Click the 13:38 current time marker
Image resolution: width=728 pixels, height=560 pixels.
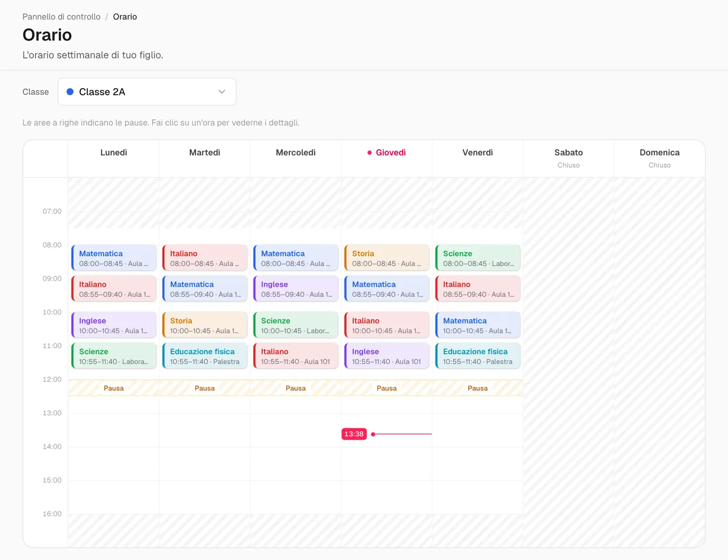point(354,434)
